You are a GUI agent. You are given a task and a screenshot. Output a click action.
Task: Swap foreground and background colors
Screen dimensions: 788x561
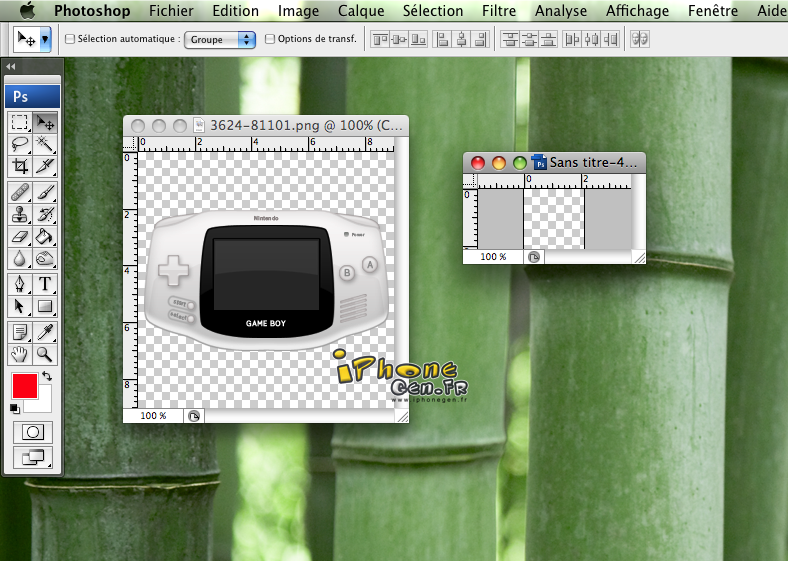tap(47, 376)
